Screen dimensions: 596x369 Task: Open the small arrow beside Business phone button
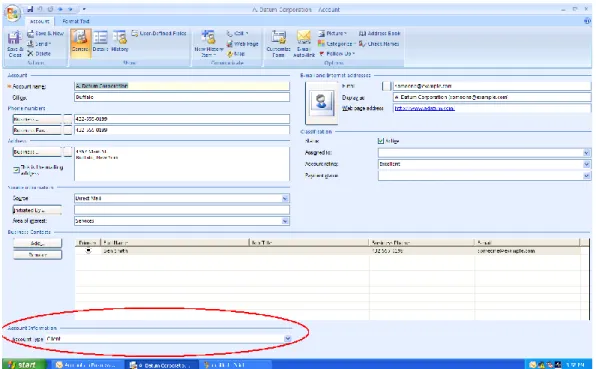[68, 119]
